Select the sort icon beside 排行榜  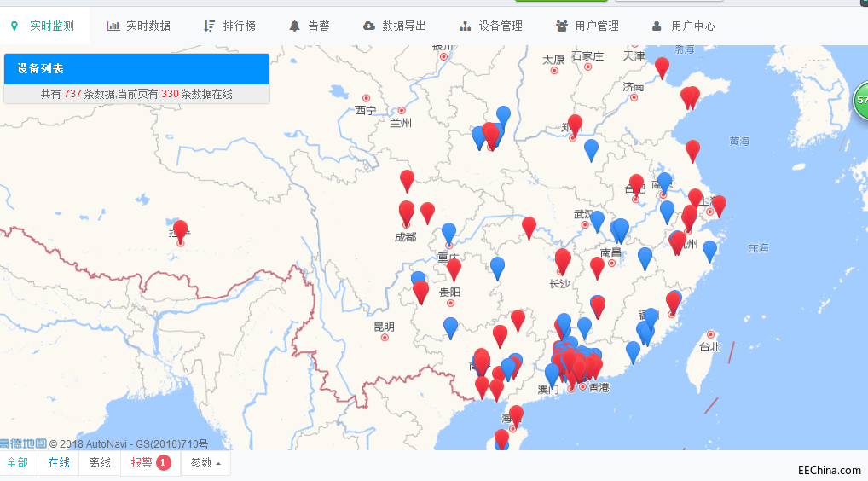click(x=210, y=26)
